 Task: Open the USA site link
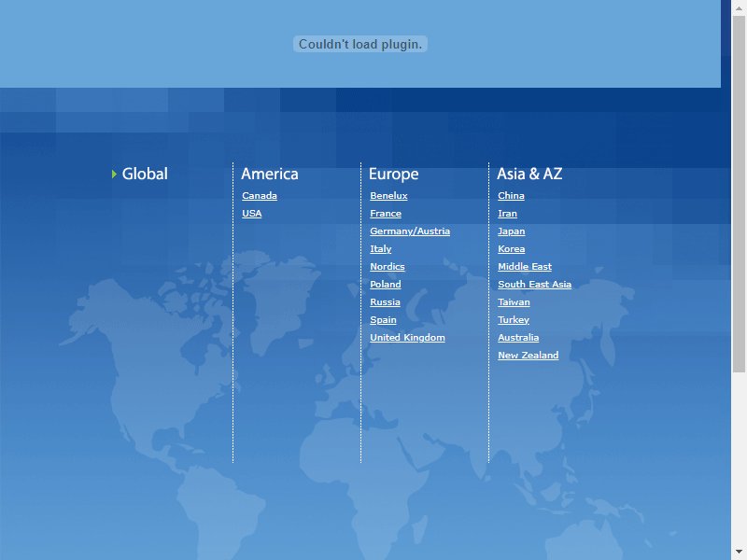click(x=251, y=214)
